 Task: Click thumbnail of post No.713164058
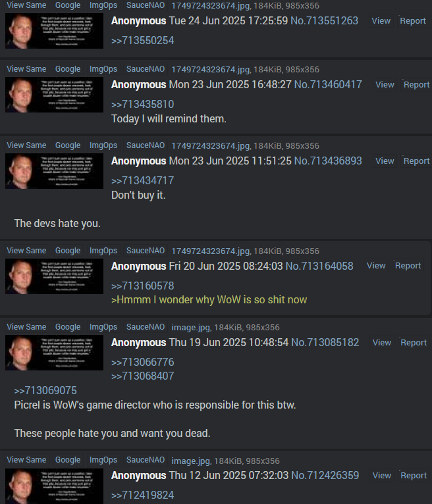(54, 276)
